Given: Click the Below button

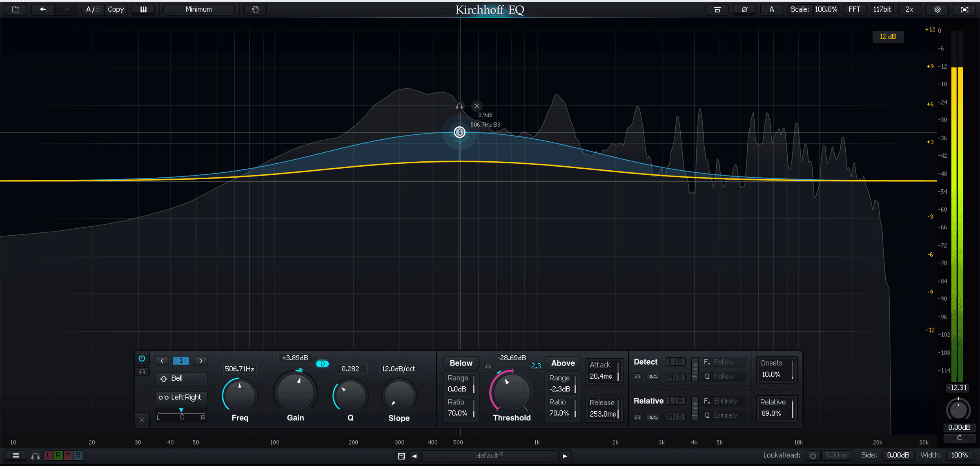Looking at the screenshot, I should pos(461,363).
